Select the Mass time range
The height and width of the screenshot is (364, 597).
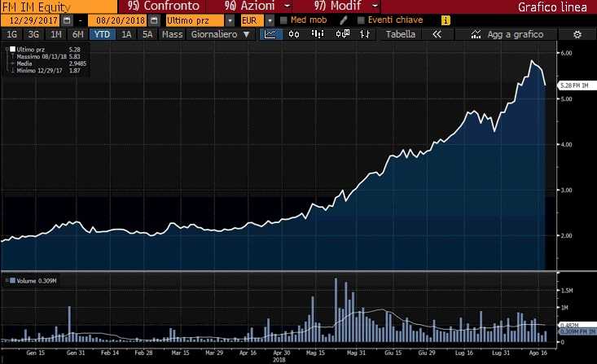click(x=172, y=34)
